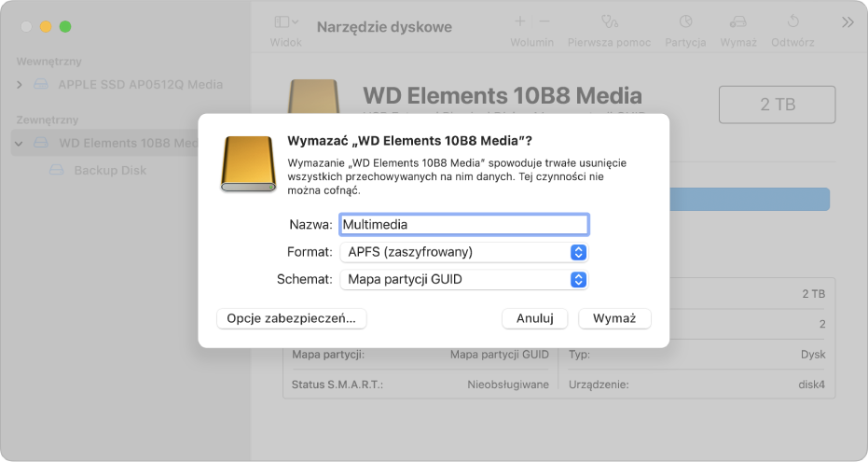Open Opcje zabezpieczeń security options
Viewport: 868px width, 462px height.
pos(291,318)
